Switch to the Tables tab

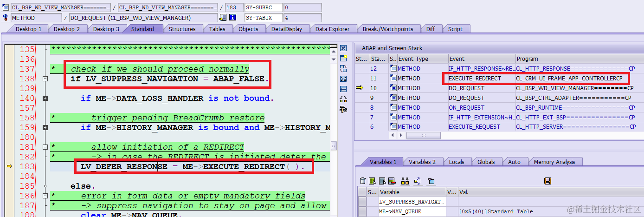pos(217,29)
